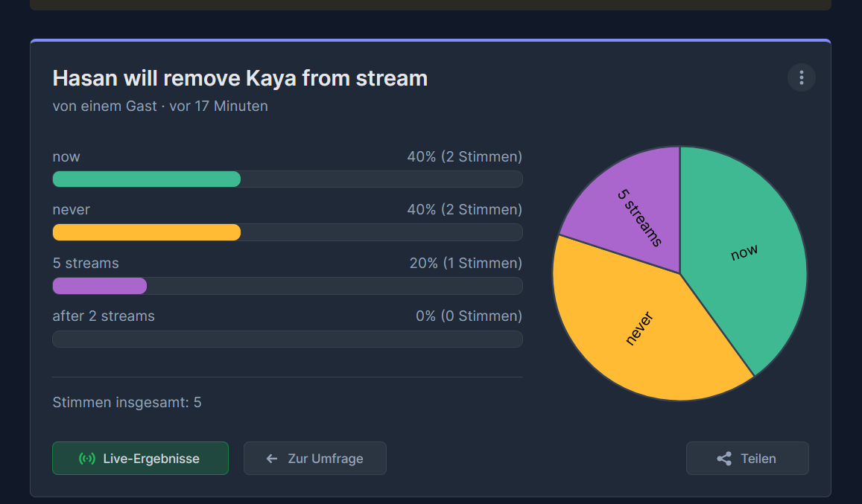
Task: Share the poll with Teilen button
Action: tap(747, 459)
